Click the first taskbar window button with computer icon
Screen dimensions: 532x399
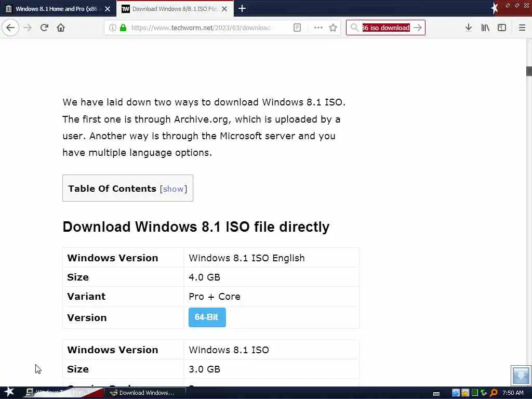click(63, 393)
